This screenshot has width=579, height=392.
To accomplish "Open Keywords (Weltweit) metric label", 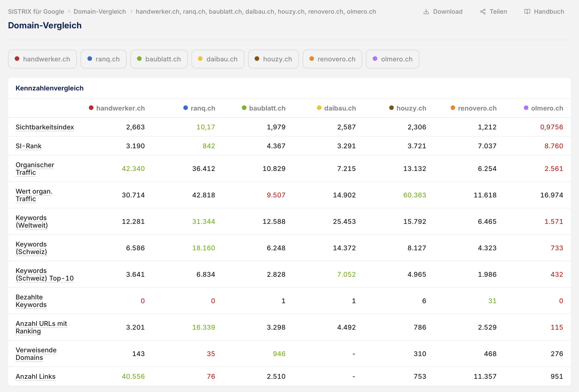I will [x=32, y=222].
